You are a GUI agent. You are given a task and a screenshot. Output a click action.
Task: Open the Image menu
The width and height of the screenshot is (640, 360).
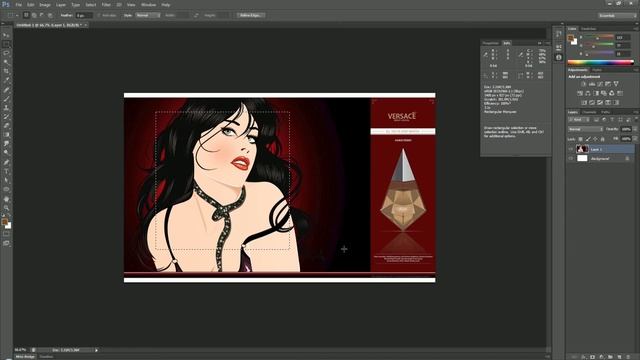tap(45, 5)
